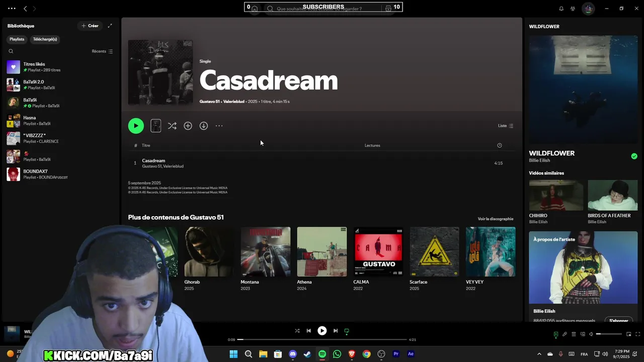The height and width of the screenshot is (362, 644).
Task: Open the Scarface album card
Action: tap(434, 259)
